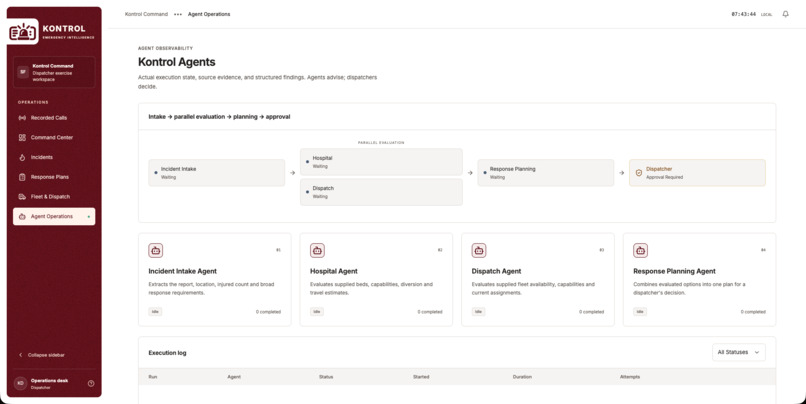This screenshot has height=404, width=806.
Task: Click 0 completed on Dispatch Agent card
Action: tap(592, 312)
